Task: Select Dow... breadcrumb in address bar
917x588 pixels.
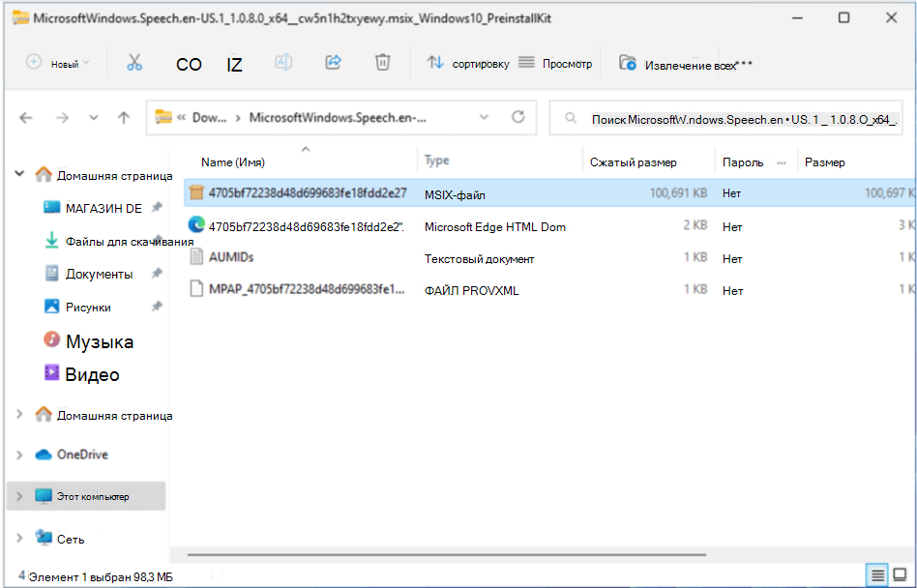Action: 209,117
